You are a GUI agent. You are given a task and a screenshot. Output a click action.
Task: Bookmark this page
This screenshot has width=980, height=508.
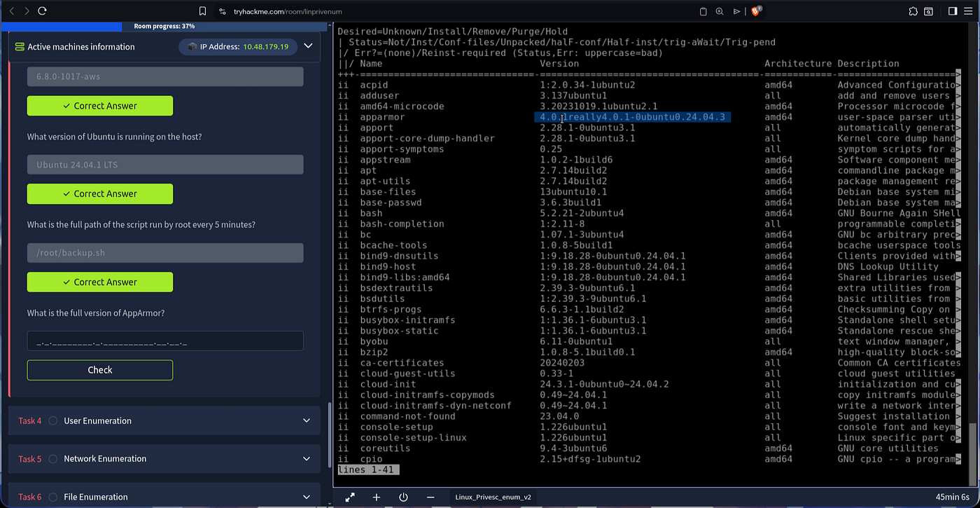click(202, 11)
